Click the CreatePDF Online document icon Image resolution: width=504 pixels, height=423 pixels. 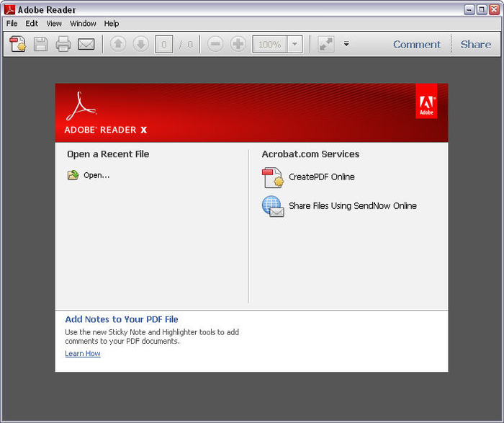273,177
